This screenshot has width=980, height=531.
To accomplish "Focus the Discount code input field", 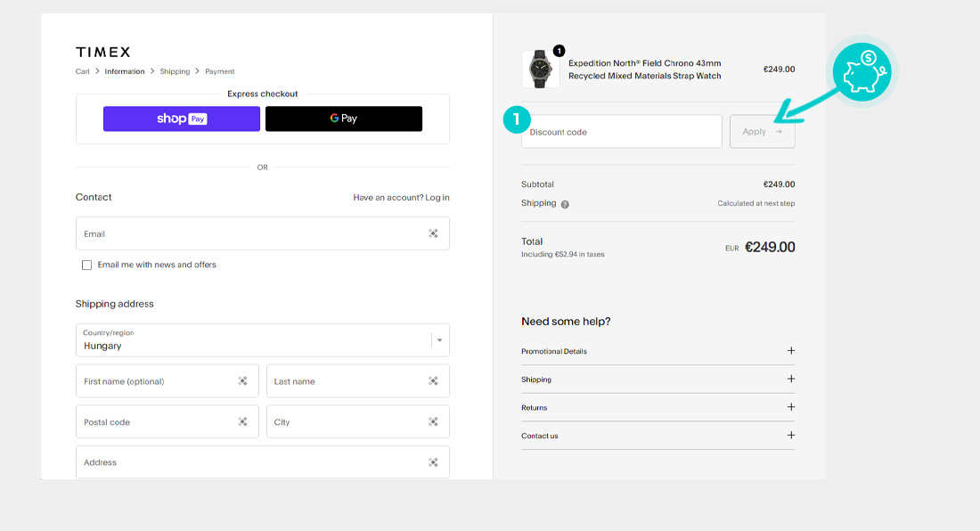I will (622, 132).
